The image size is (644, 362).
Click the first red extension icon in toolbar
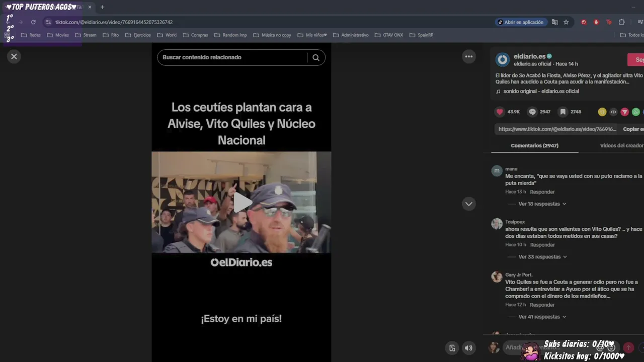pyautogui.click(x=584, y=22)
